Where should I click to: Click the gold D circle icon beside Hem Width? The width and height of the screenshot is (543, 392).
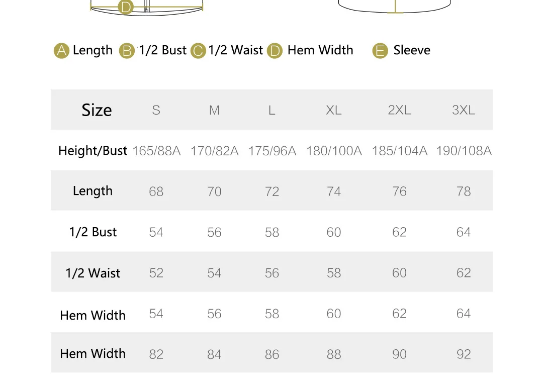(x=275, y=51)
